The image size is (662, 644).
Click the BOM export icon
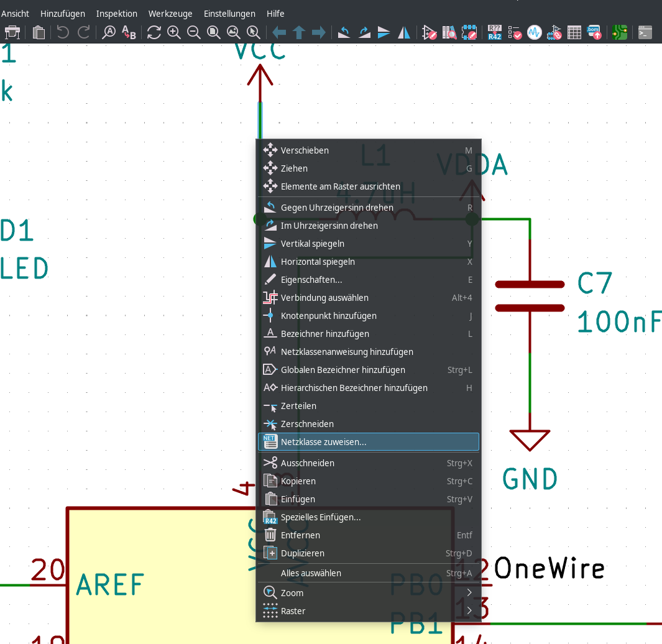(x=594, y=32)
